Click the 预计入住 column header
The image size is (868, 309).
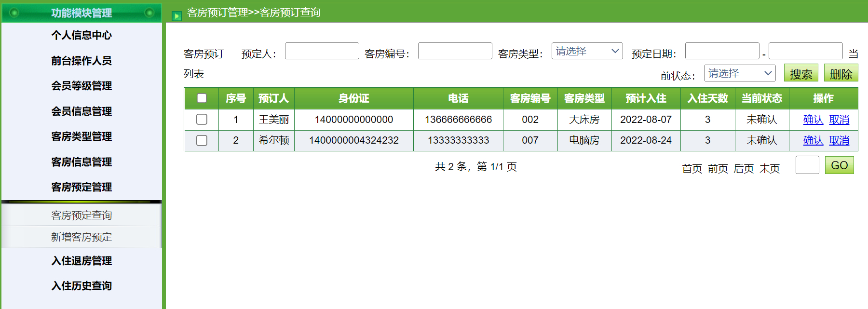coord(646,98)
